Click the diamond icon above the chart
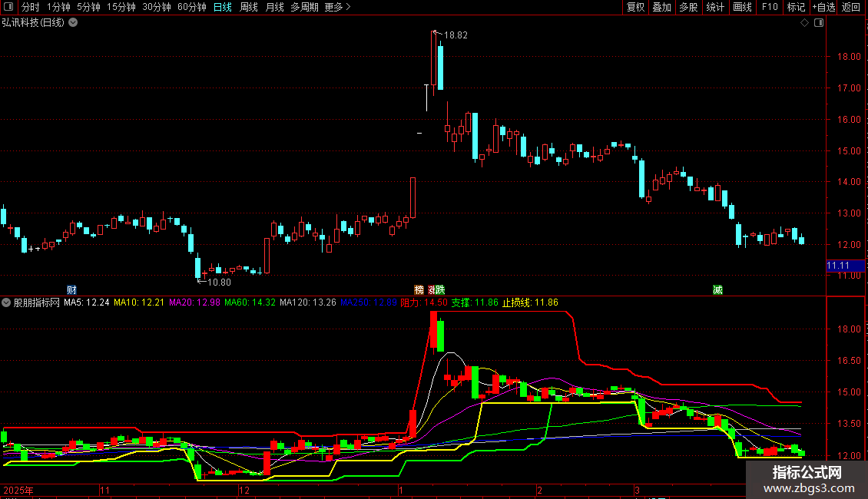The image size is (868, 499). [805, 23]
